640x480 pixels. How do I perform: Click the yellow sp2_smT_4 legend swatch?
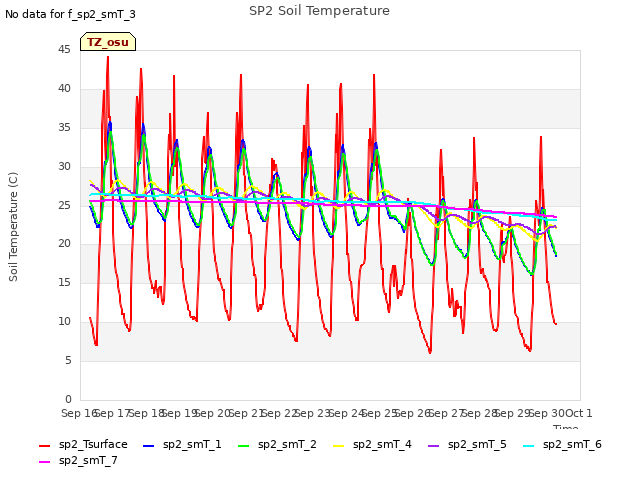tap(339, 446)
